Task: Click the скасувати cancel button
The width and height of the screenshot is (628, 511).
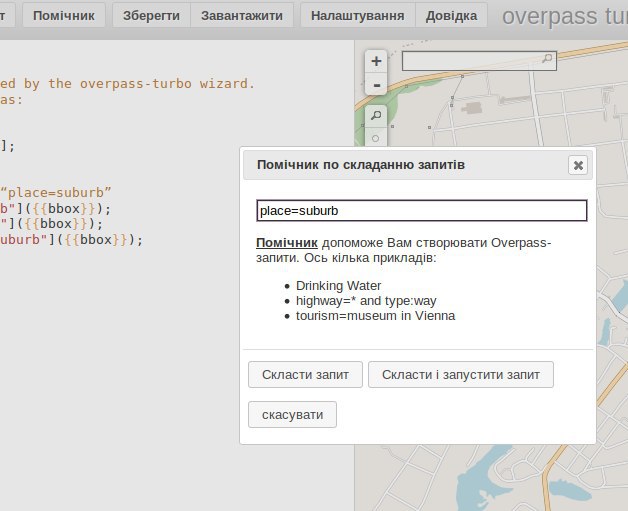Action: coord(292,414)
